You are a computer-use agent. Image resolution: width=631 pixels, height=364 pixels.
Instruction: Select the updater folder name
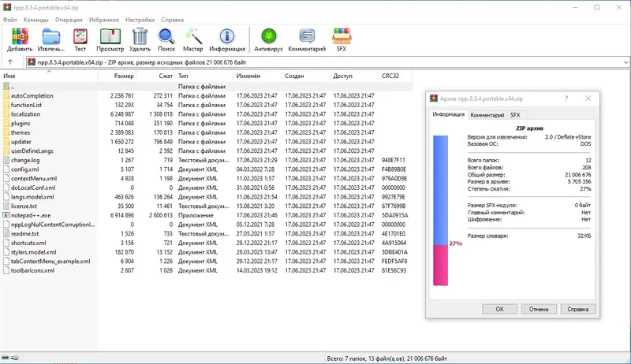coord(21,142)
